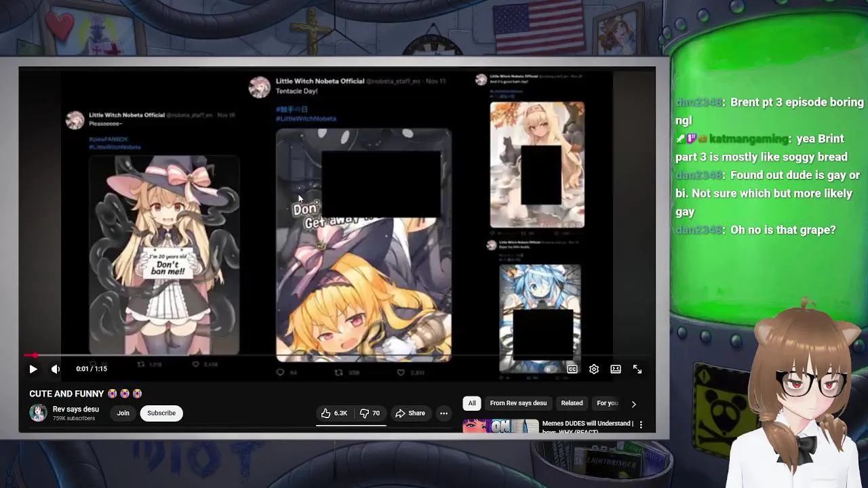868x488 pixels.
Task: Select the All filter chip
Action: (x=472, y=403)
